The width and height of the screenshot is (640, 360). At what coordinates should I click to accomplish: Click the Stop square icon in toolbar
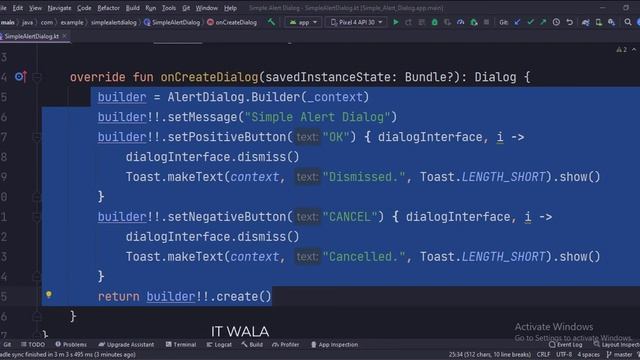[x=486, y=22]
